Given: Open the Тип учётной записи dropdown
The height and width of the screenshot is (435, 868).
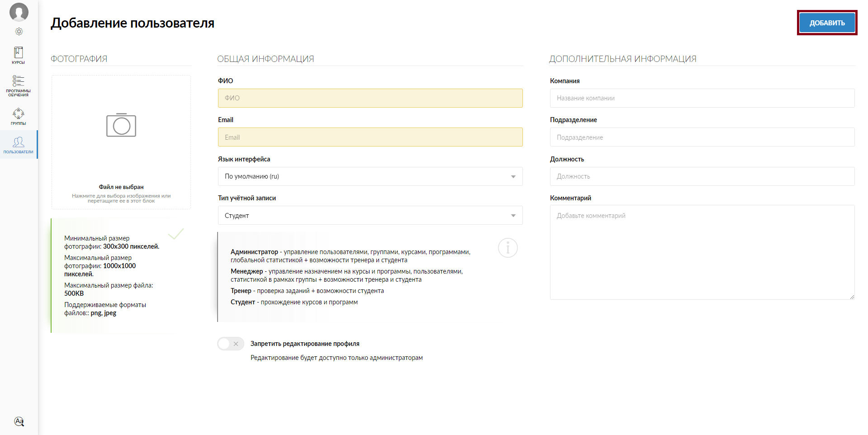Looking at the screenshot, I should tap(370, 216).
